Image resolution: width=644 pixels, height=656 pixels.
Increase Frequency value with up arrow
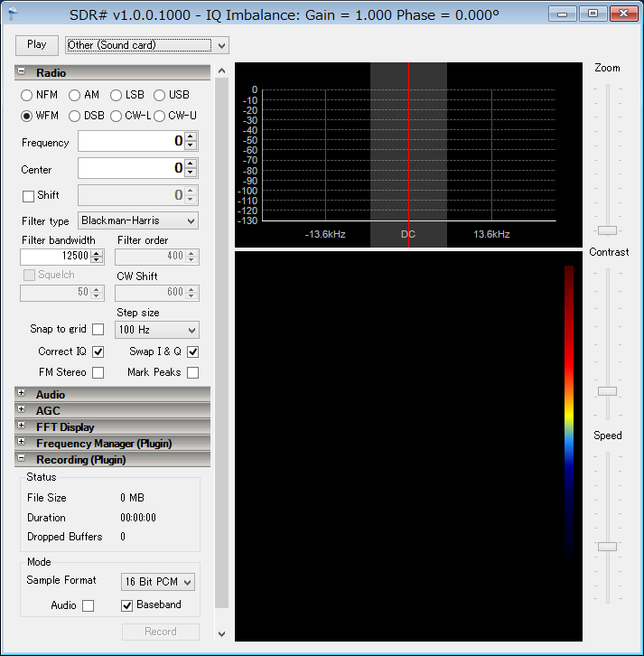(x=191, y=137)
